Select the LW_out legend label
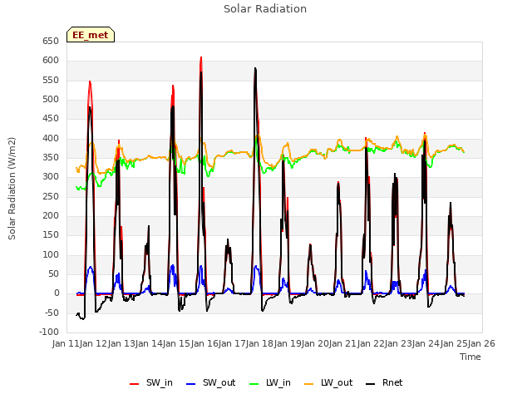The width and height of the screenshot is (532, 399). point(337,382)
